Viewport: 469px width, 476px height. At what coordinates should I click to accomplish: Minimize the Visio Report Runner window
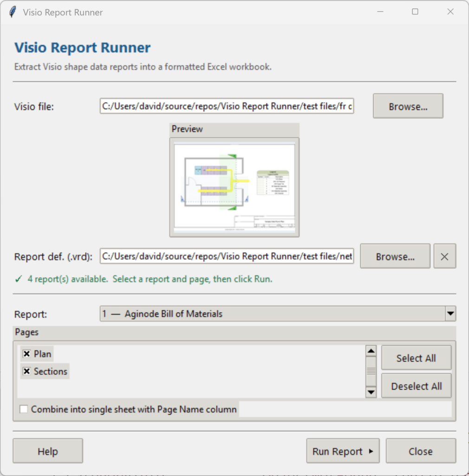[x=380, y=12]
